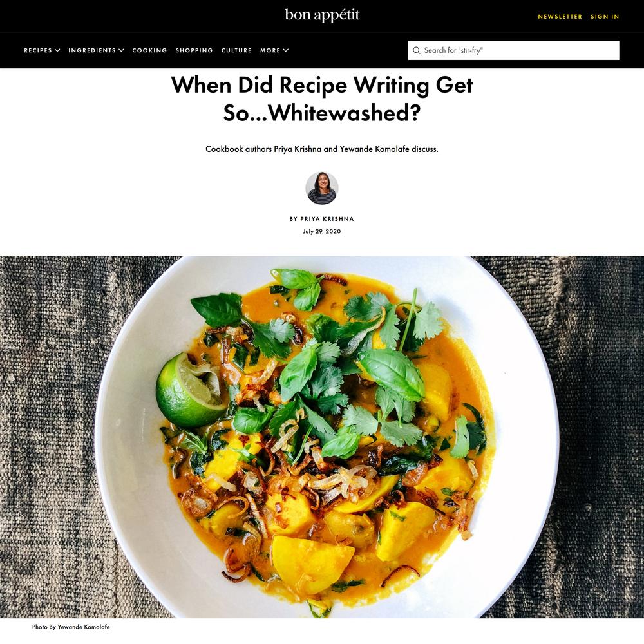Click the Yewande Komolafe photo credit
This screenshot has height=644, width=644.
point(71,627)
